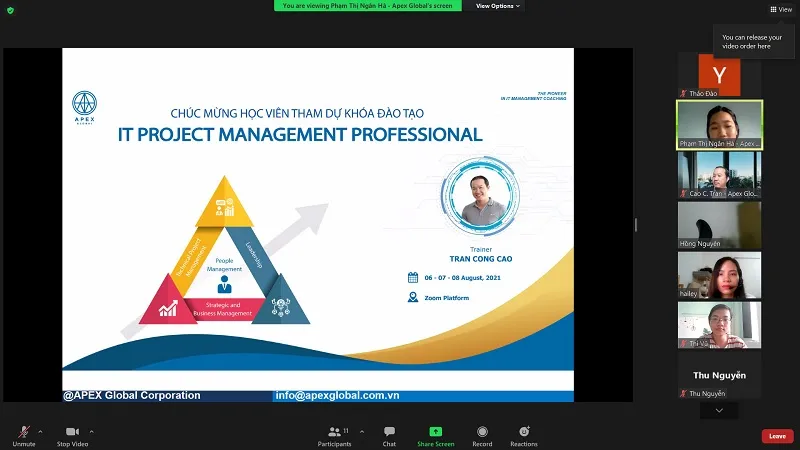The width and height of the screenshot is (800, 450).
Task: Select Thu Nguyễn participant tile
Action: pyautogui.click(x=719, y=376)
